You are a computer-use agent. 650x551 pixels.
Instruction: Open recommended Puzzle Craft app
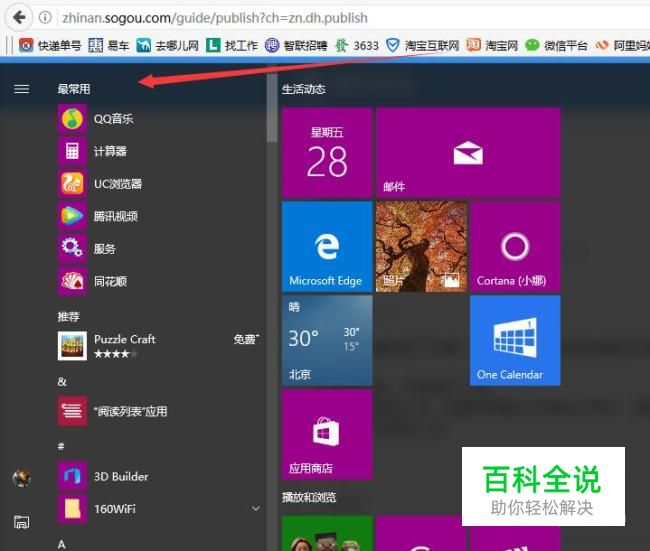(159, 346)
